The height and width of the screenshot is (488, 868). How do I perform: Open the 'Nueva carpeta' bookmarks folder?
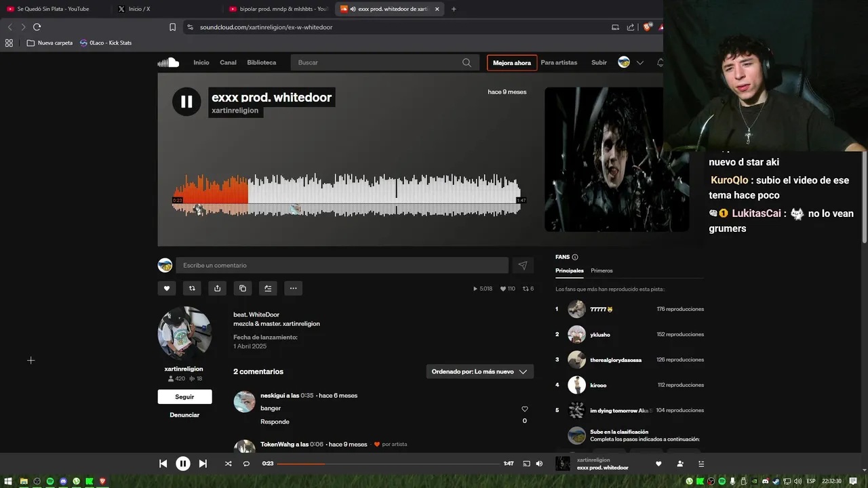(50, 43)
